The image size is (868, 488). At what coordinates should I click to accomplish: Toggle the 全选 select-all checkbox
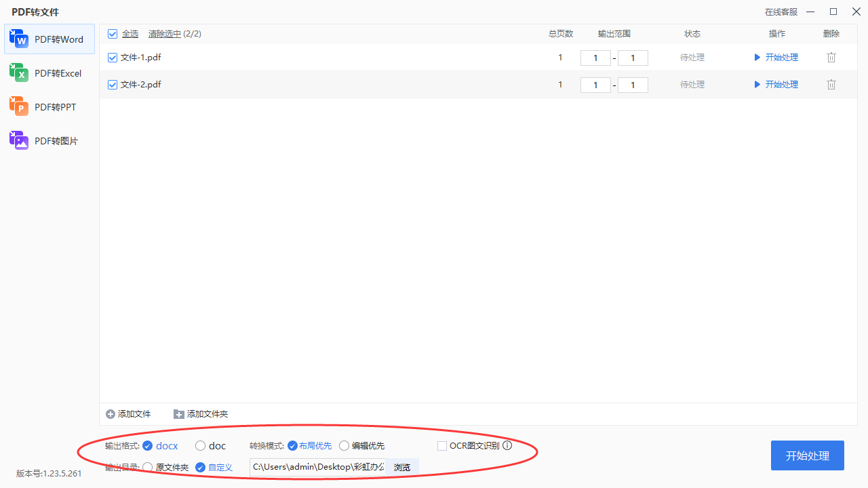pyautogui.click(x=113, y=34)
